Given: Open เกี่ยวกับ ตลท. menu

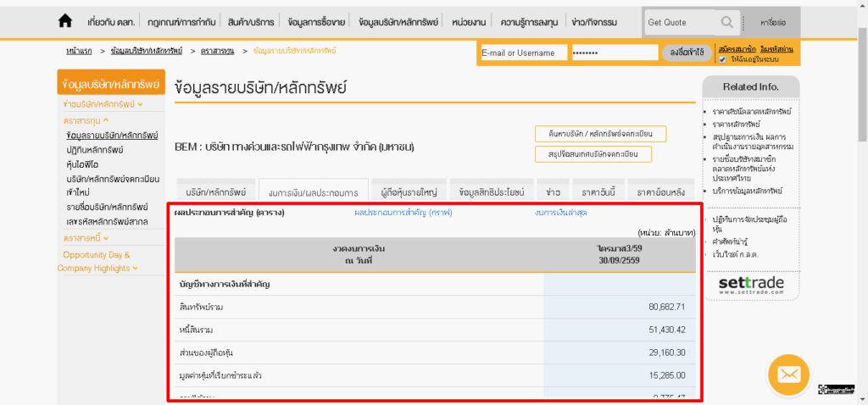Looking at the screenshot, I should tap(111, 23).
